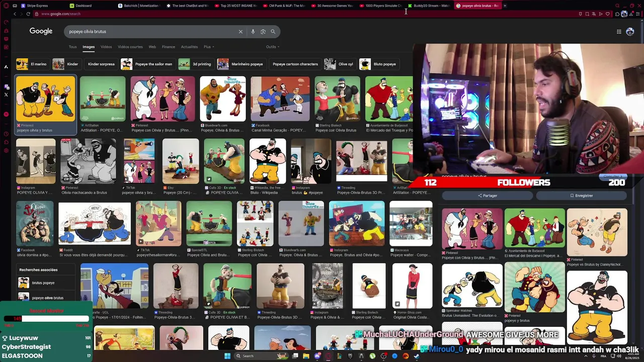Expand the Plus dropdown menu

coord(208,47)
